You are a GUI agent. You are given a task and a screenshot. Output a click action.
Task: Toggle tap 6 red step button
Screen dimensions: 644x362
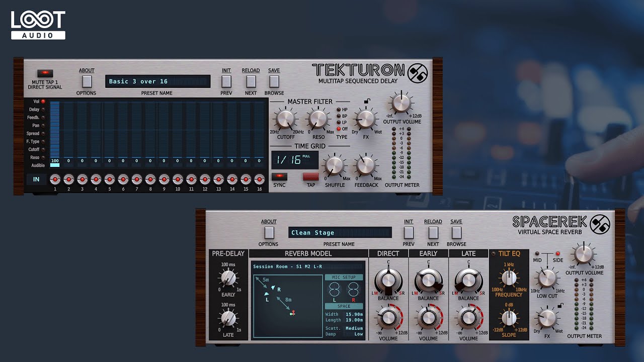[123, 179]
